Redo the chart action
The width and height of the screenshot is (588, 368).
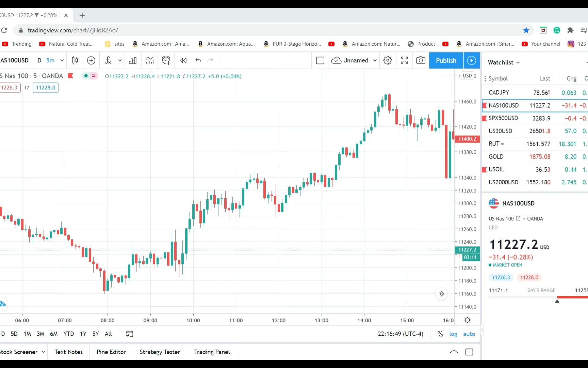pos(210,60)
